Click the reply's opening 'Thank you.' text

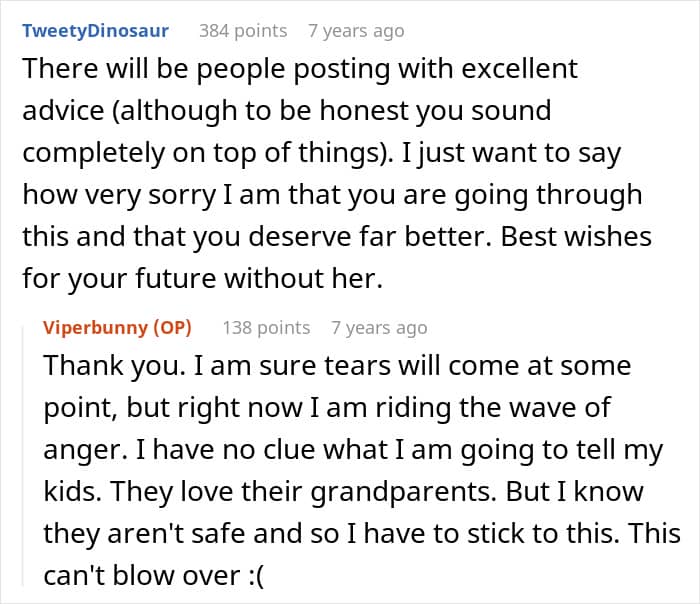114,366
